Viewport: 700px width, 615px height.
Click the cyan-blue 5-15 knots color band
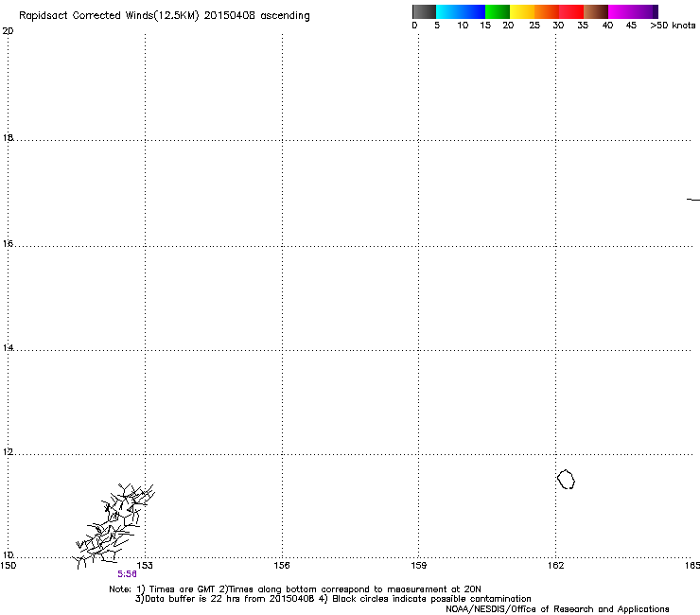click(x=461, y=11)
